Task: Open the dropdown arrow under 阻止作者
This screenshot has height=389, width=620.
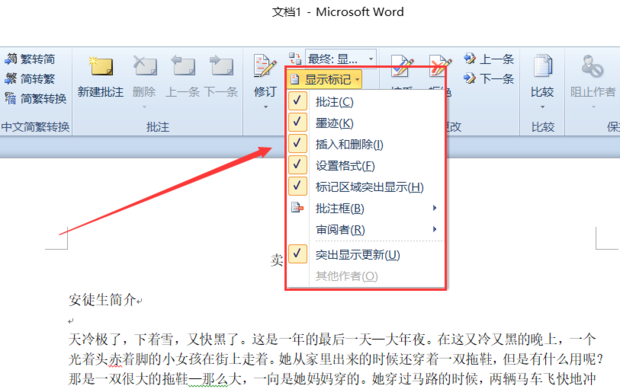Action: (593, 107)
